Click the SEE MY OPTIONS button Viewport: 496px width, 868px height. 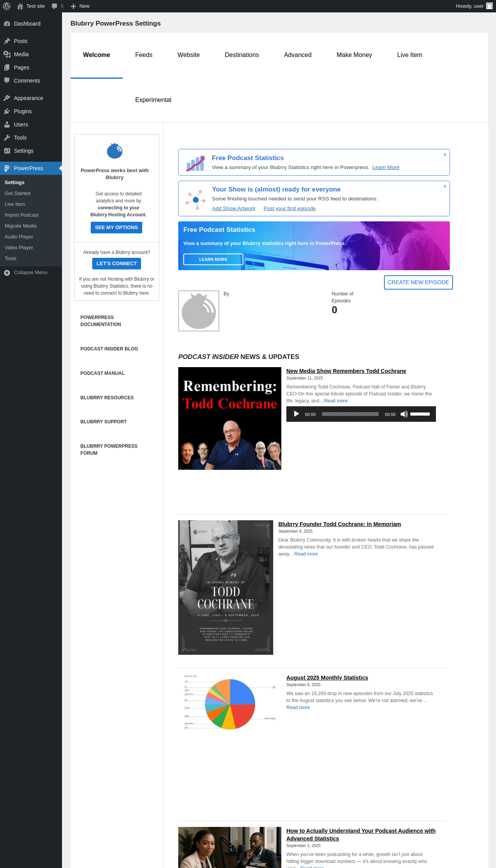(x=116, y=228)
